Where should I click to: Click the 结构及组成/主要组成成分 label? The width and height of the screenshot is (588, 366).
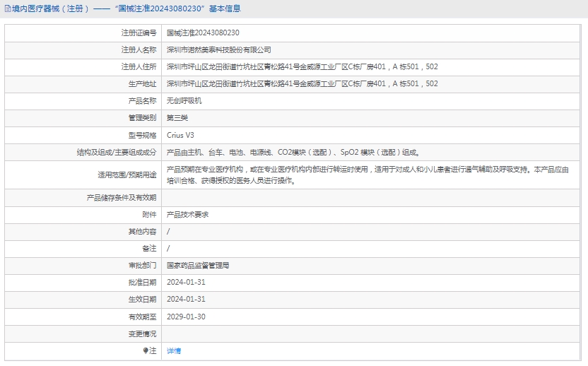[117, 152]
